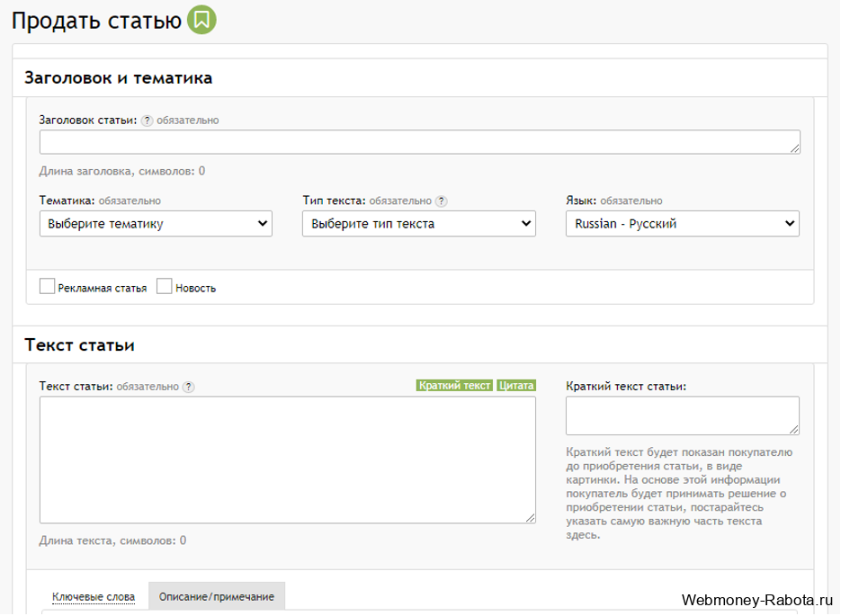Click help icon next to Заголовок статьи
Screen dimensions: 841x616
pos(148,121)
